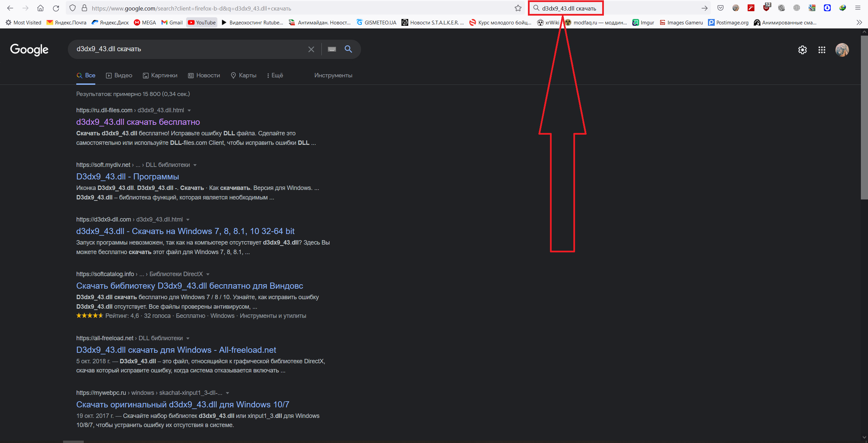868x443 pixels.
Task: Submit search with toolbar arrow button
Action: point(704,8)
